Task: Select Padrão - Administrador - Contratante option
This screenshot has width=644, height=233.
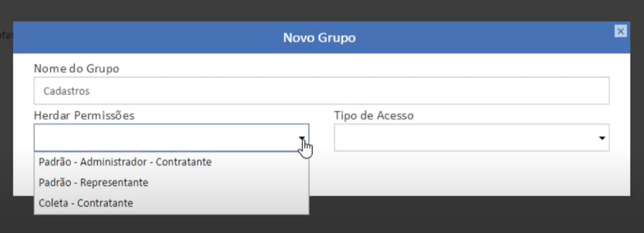Action: pyautogui.click(x=125, y=162)
